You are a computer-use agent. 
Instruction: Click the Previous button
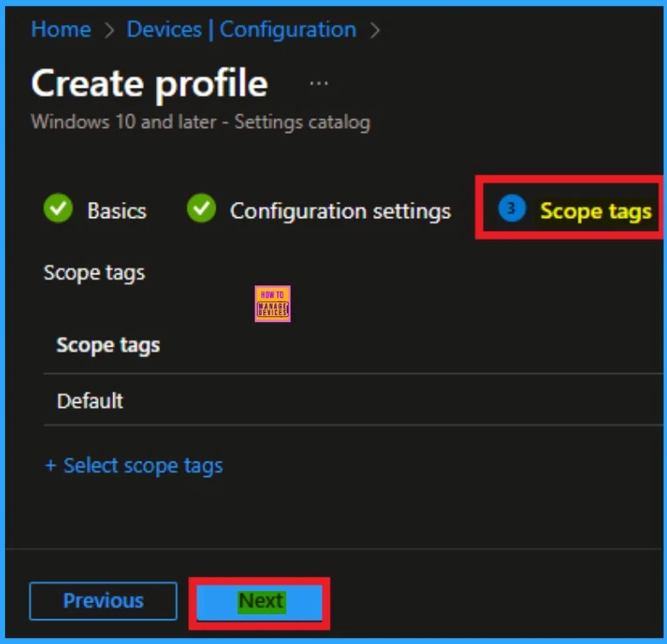[x=103, y=601]
